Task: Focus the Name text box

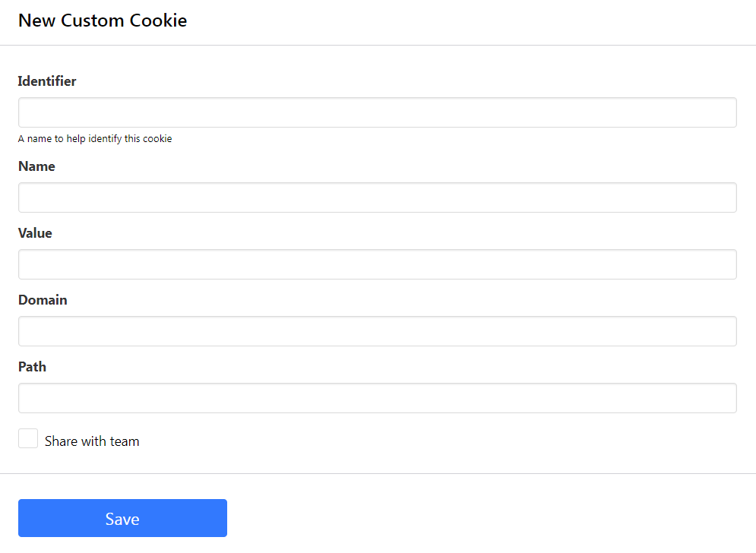Action: click(377, 197)
